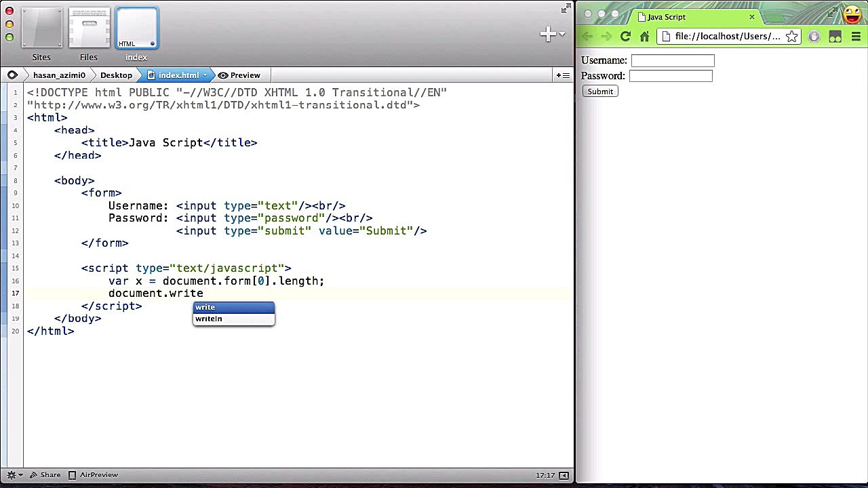Click the icon at the status bar's right end

pos(564,475)
